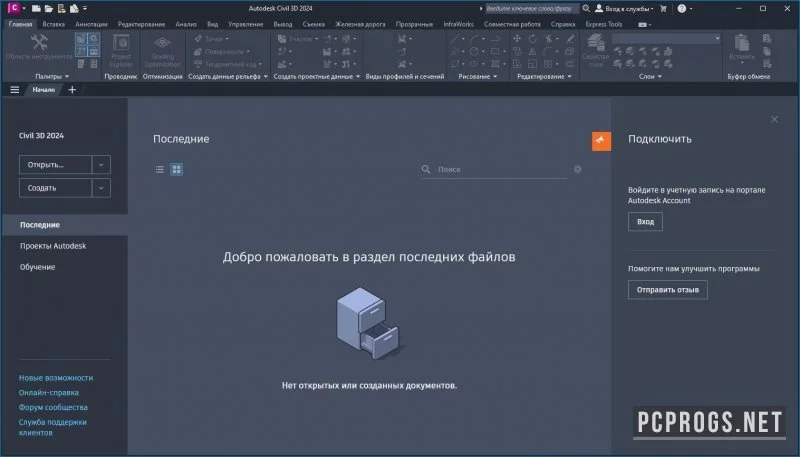Open Свойства слоя layer properties
Image resolution: width=800 pixels, height=457 pixels.
[x=595, y=51]
